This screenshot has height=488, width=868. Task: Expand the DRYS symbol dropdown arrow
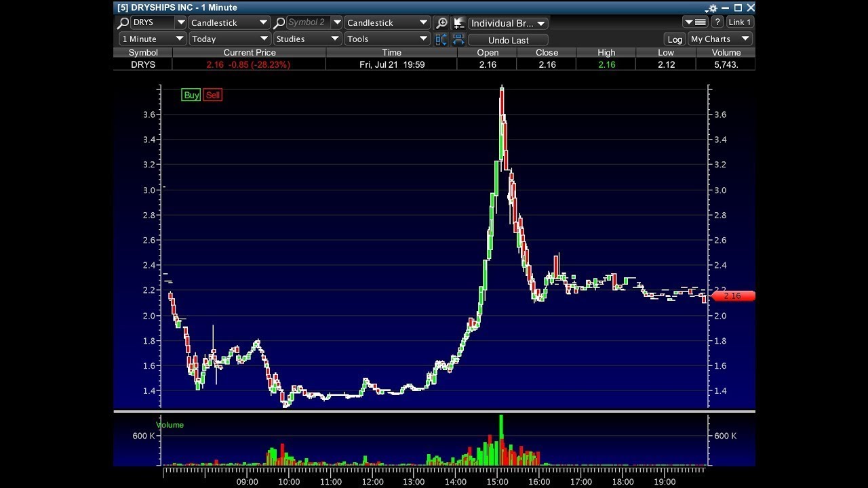pos(180,22)
